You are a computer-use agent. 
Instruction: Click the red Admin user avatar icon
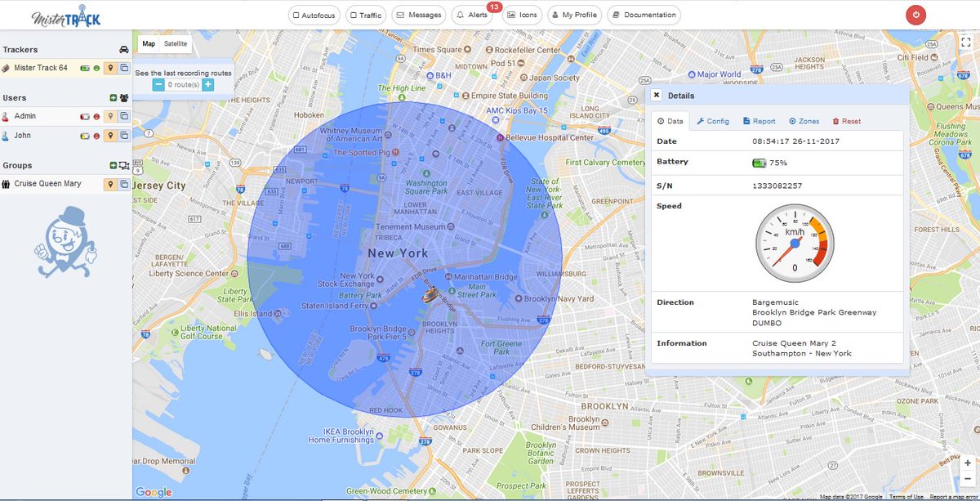pos(6,117)
